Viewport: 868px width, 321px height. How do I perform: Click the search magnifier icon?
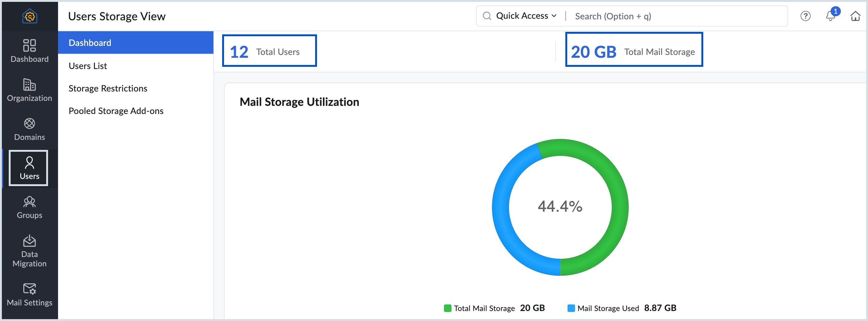click(x=487, y=16)
